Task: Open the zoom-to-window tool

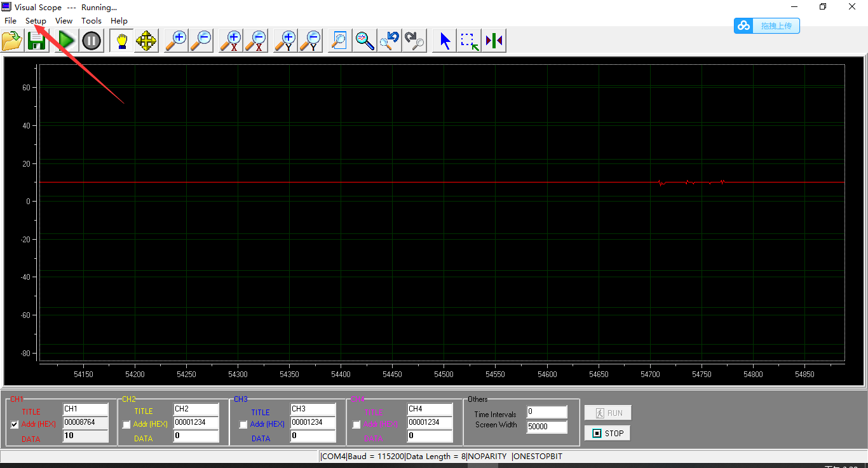Action: [339, 40]
